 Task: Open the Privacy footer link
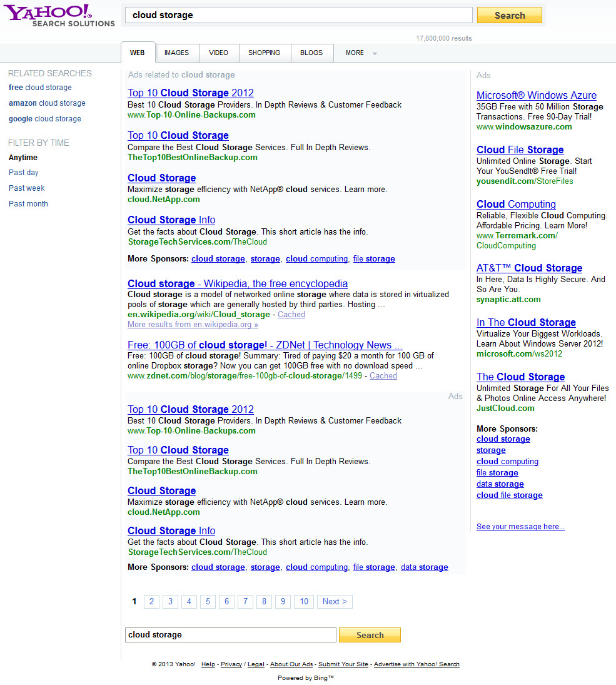click(231, 664)
